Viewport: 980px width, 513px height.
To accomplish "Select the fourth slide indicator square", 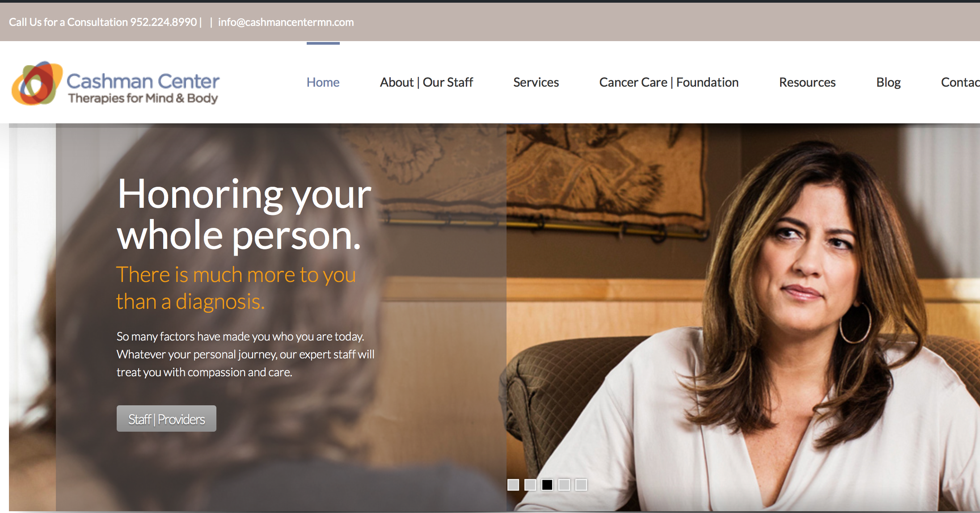I will (x=564, y=485).
